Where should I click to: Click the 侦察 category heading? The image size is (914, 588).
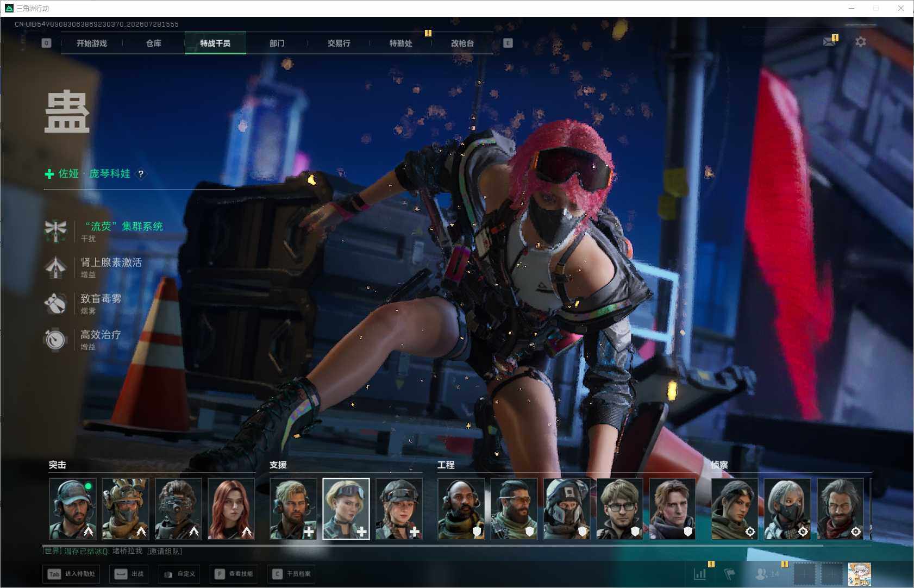tap(719, 465)
